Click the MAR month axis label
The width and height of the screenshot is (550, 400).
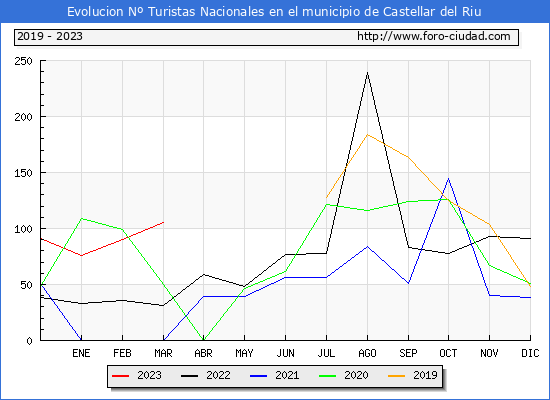tap(163, 353)
